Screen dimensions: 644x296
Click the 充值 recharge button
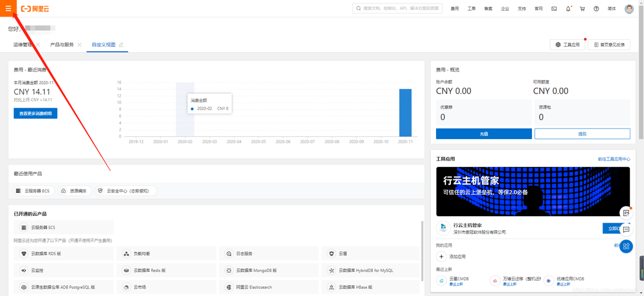click(x=484, y=134)
